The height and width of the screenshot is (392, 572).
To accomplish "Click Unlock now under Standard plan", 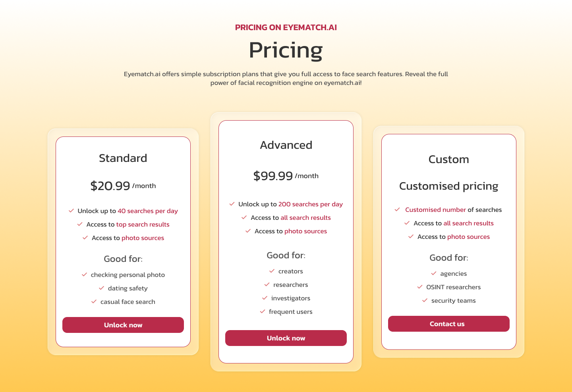I will click(x=123, y=325).
